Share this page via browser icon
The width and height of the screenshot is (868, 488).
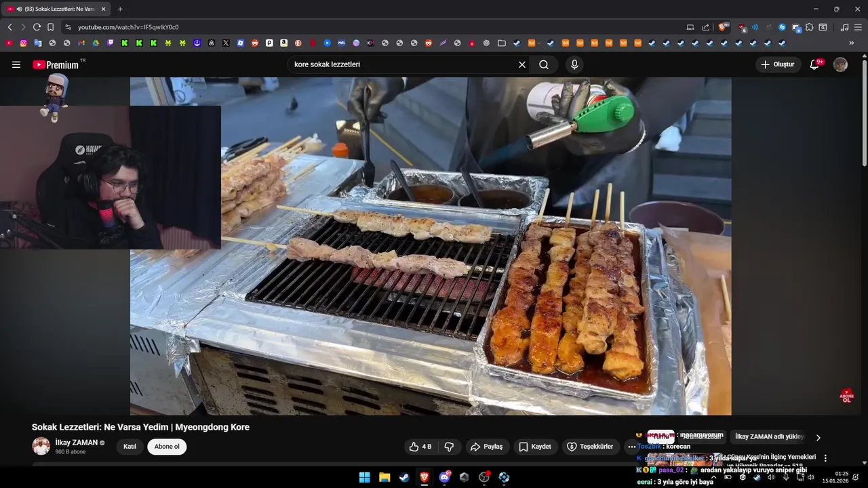[x=705, y=27]
